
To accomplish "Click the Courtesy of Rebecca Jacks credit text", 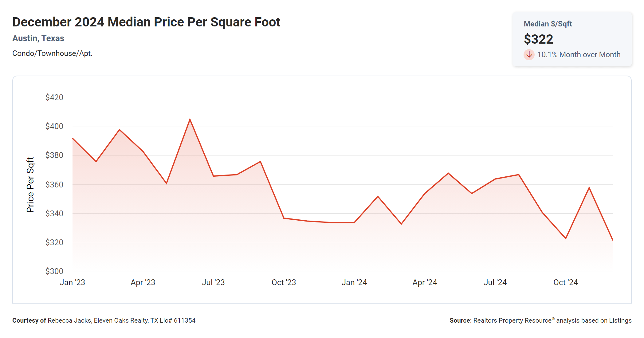I will coord(104,320).
